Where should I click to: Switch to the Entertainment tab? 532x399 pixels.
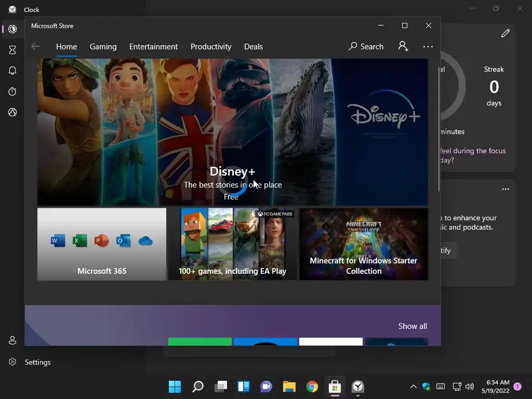click(153, 46)
